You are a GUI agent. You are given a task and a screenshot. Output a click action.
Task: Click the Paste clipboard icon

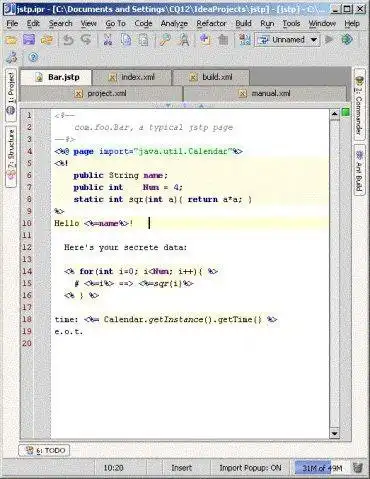click(x=143, y=40)
